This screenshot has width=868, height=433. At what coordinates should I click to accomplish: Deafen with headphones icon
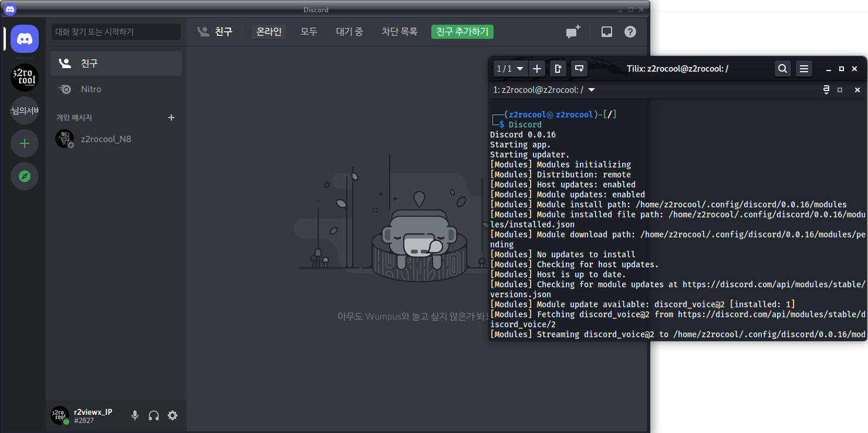(x=154, y=415)
